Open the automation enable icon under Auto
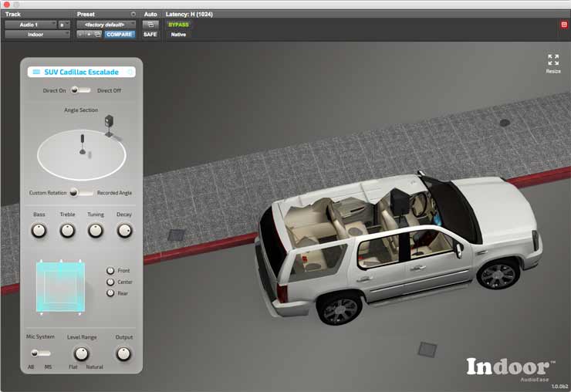Screen dimensions: 571x392 [150, 25]
